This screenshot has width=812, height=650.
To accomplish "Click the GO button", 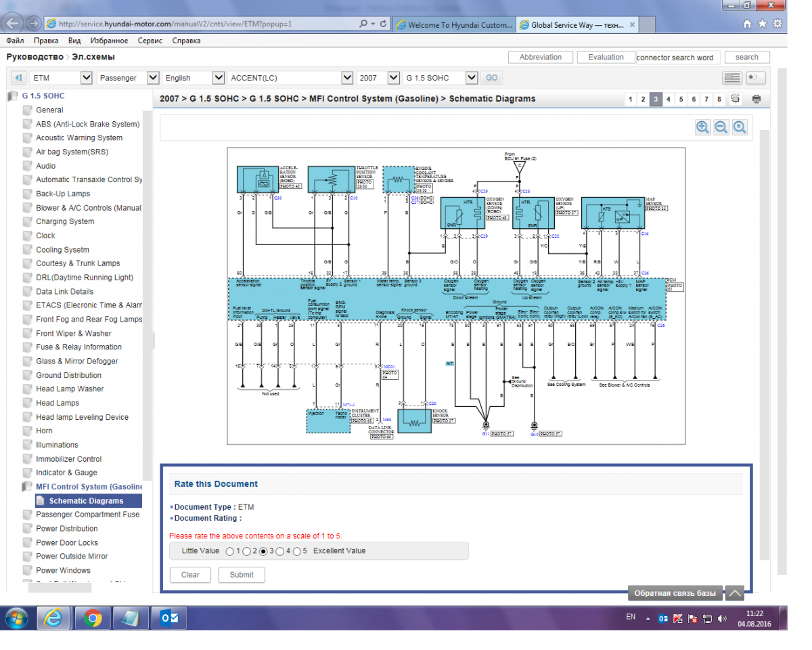I will click(492, 78).
